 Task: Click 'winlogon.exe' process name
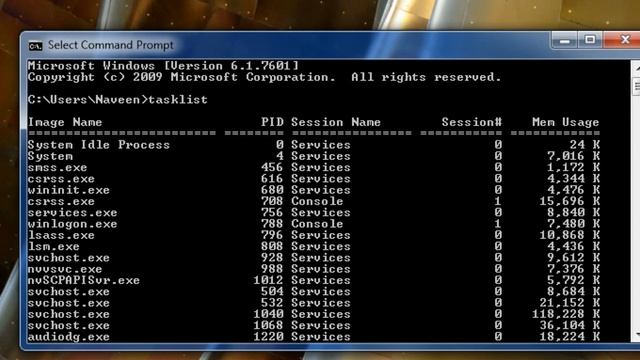coord(72,224)
